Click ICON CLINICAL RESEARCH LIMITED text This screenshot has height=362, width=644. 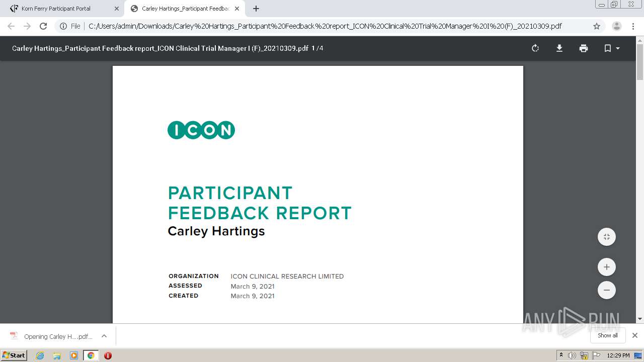[x=287, y=276]
